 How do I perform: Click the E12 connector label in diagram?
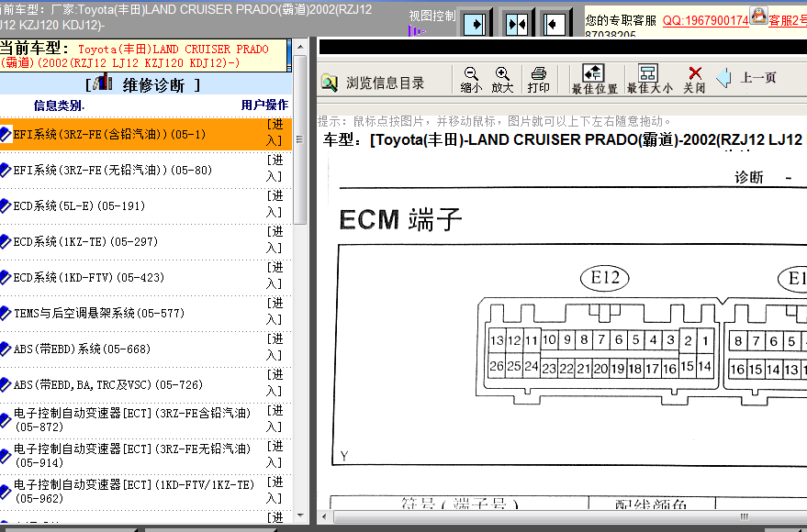(x=605, y=278)
